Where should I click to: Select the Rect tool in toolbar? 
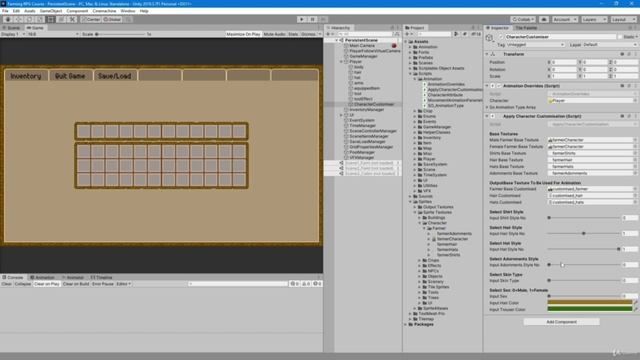(51, 20)
